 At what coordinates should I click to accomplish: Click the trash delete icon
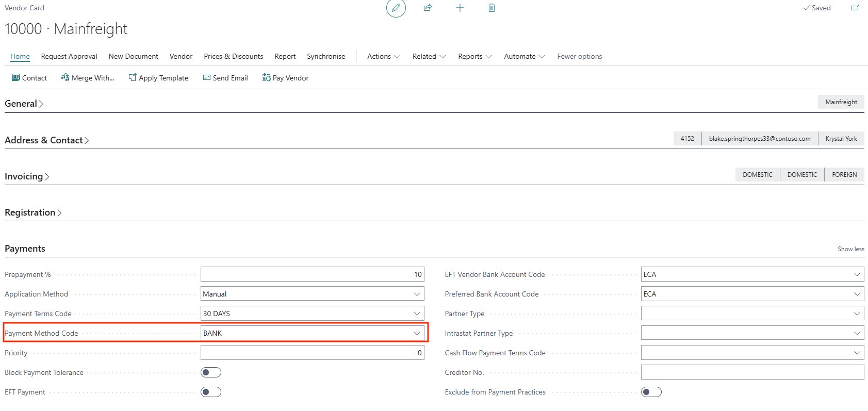(x=492, y=8)
